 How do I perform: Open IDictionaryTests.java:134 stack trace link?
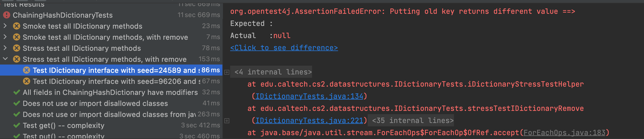[x=309, y=96]
